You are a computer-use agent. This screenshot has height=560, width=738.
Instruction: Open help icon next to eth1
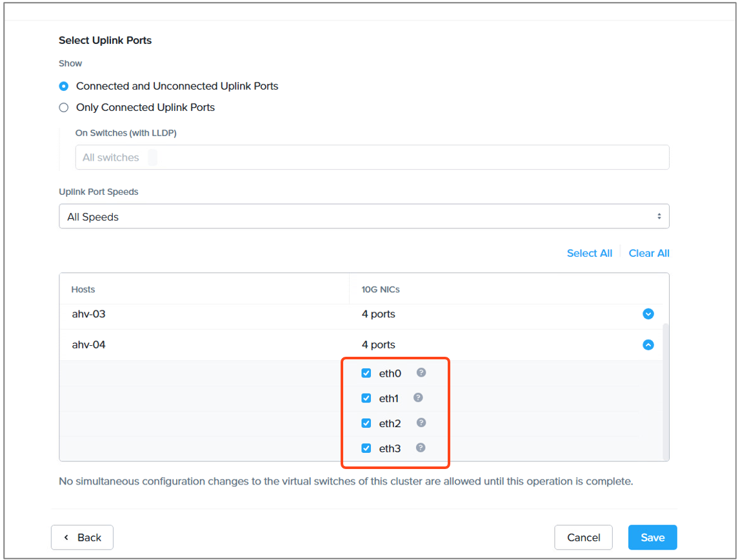pyautogui.click(x=418, y=397)
